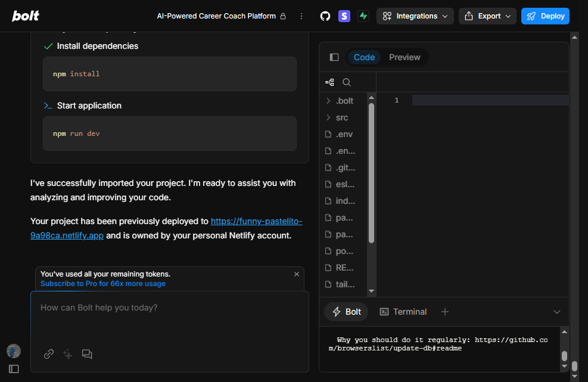Click the Install dependencies step
This screenshot has height=382, width=588.
point(97,46)
